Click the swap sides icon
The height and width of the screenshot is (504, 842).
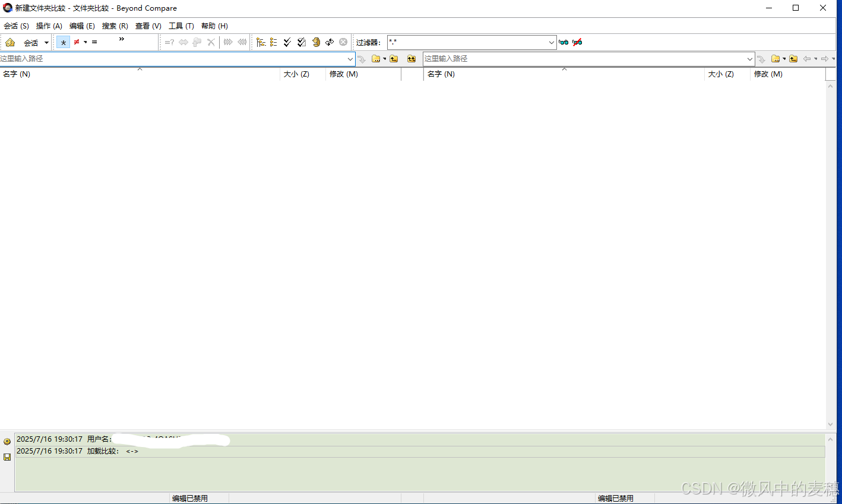[330, 42]
